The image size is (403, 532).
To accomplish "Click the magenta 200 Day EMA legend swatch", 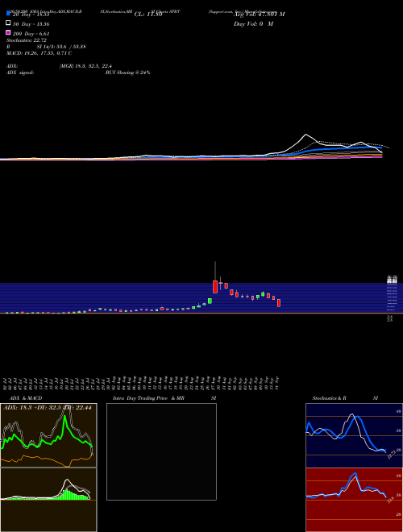I will [8, 32].
